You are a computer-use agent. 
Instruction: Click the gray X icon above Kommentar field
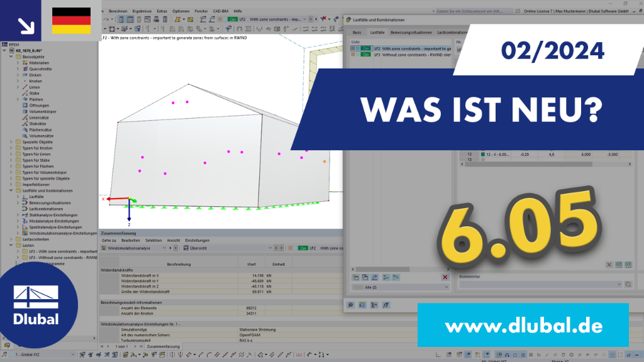click(609, 265)
